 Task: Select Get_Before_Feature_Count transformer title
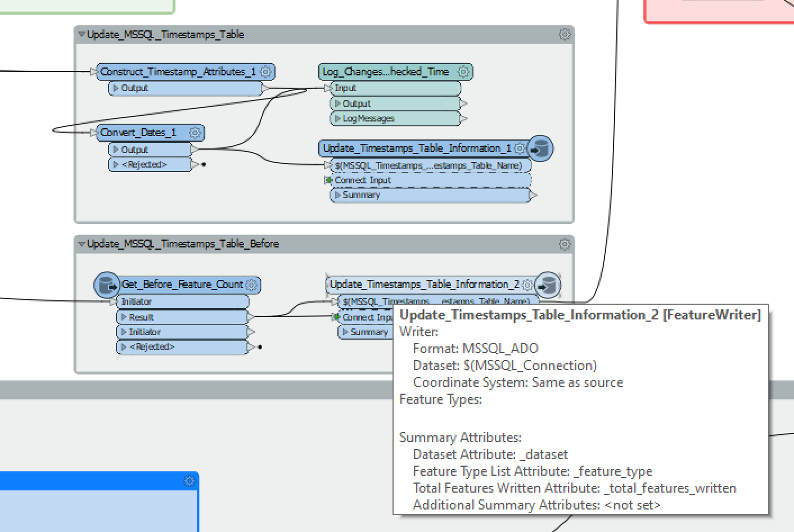tap(182, 285)
